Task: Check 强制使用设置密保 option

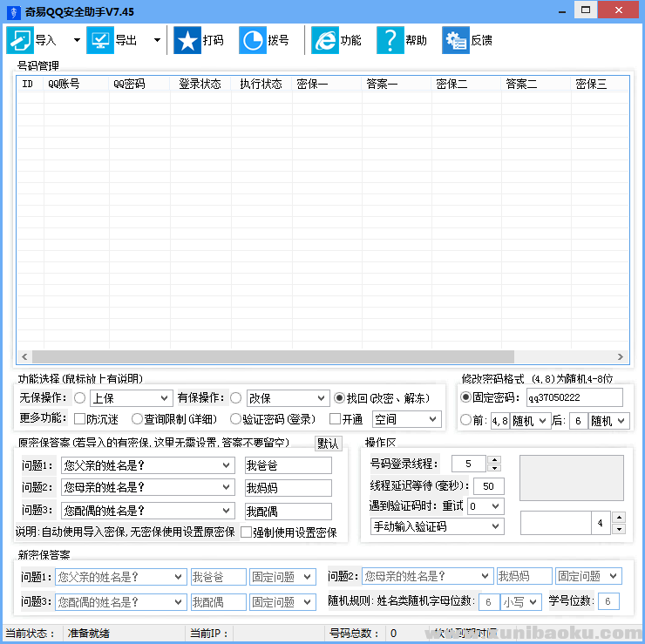Action: 246,532
